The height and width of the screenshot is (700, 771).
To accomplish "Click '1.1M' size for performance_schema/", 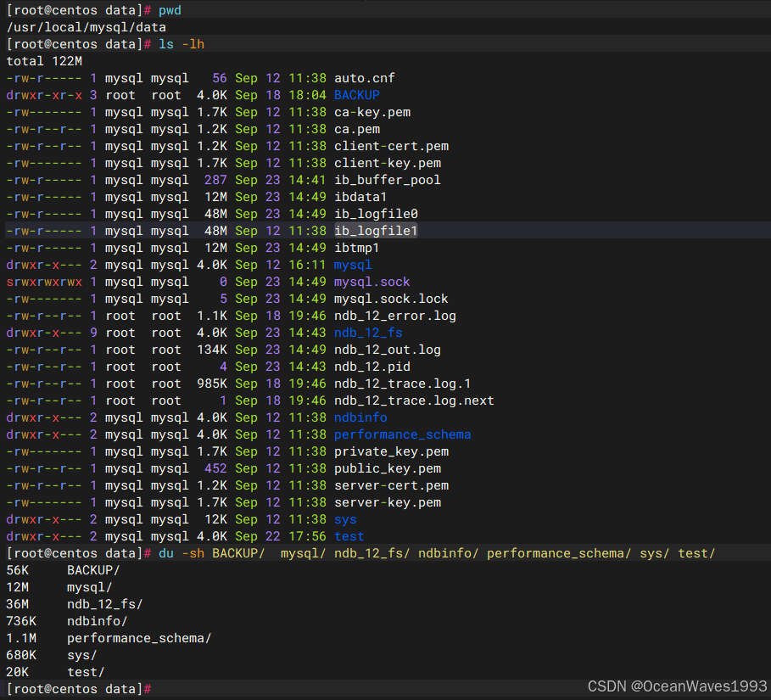I will pos(21,638).
